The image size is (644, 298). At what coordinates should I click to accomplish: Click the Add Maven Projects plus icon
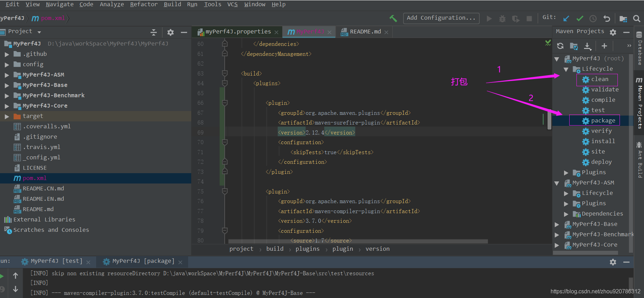click(x=604, y=46)
